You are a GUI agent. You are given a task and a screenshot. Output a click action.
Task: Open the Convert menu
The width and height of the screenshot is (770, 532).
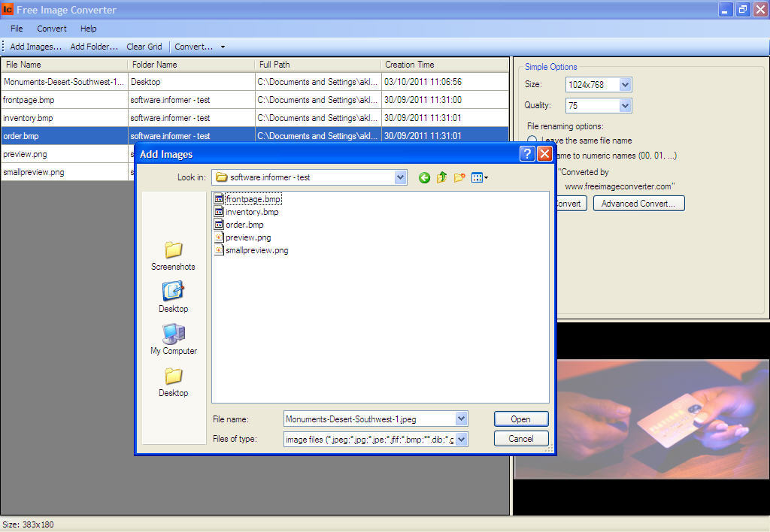[x=51, y=29]
